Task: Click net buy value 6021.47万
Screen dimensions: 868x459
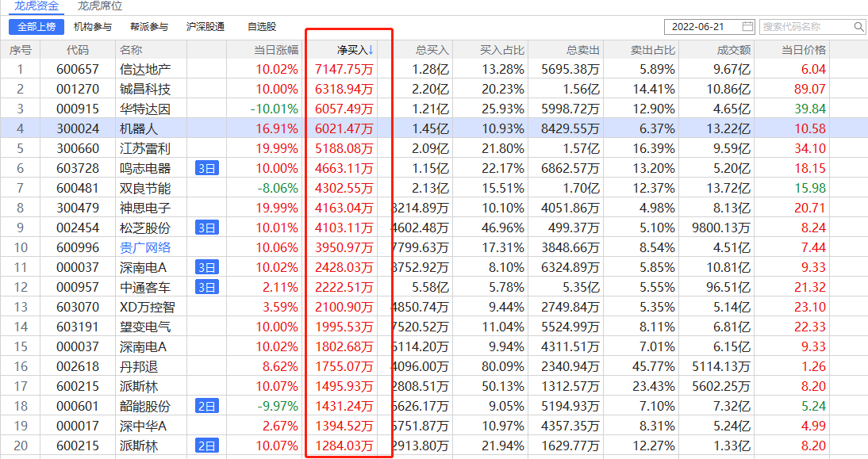Action: [344, 129]
